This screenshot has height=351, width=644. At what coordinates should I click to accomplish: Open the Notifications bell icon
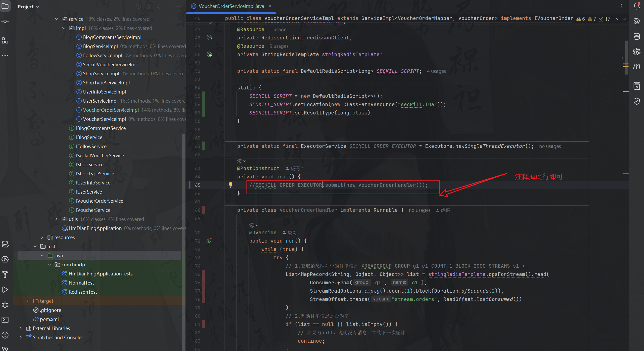[637, 6]
